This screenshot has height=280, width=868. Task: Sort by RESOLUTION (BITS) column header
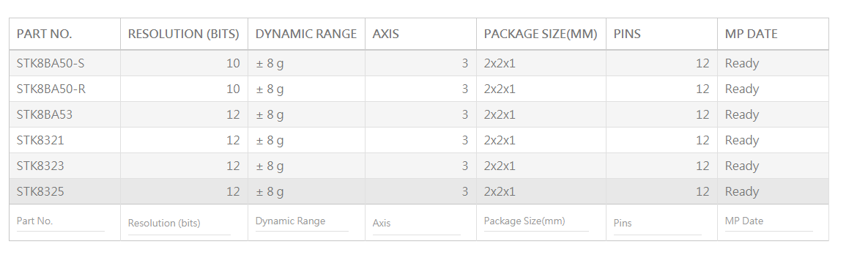pyautogui.click(x=184, y=34)
